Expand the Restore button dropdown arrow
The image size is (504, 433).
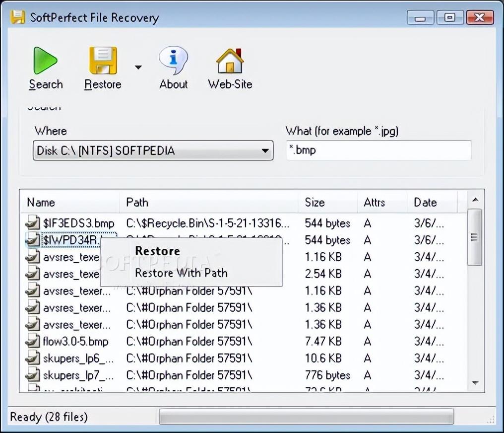[138, 68]
